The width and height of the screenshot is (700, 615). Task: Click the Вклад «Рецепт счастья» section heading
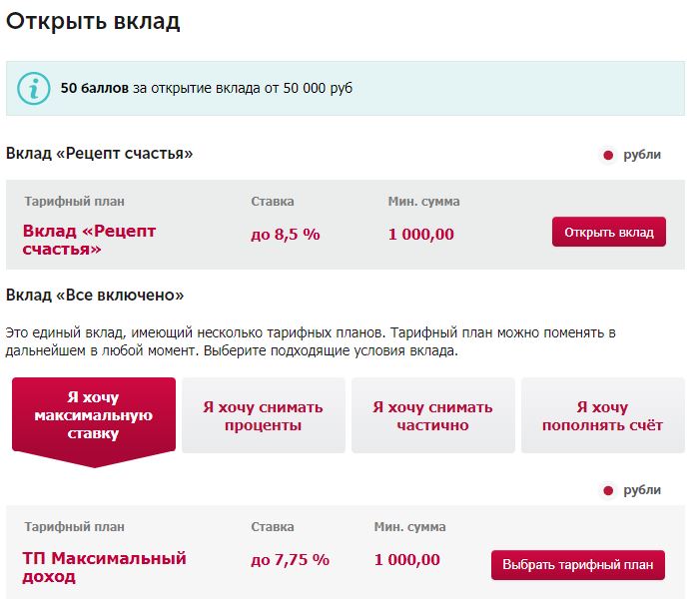pyautogui.click(x=99, y=154)
